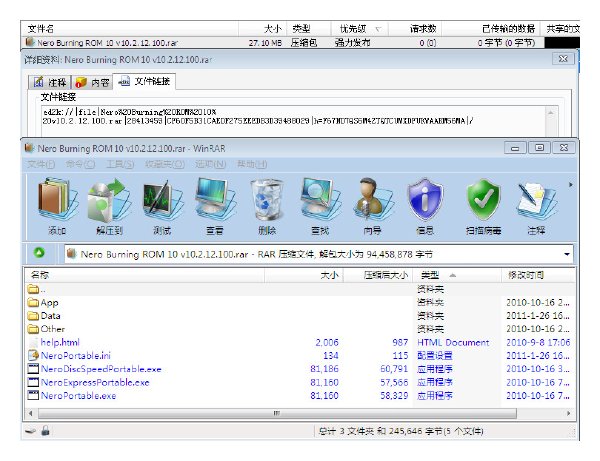The width and height of the screenshot is (600, 461).
Task: Click the horizontal scrollbar thumb
Action: click(277, 413)
